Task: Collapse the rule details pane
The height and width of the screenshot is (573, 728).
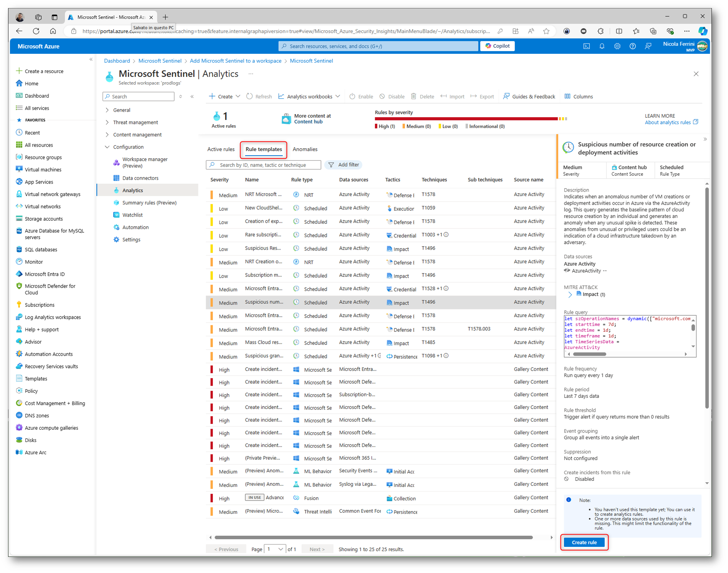Action: pyautogui.click(x=705, y=139)
